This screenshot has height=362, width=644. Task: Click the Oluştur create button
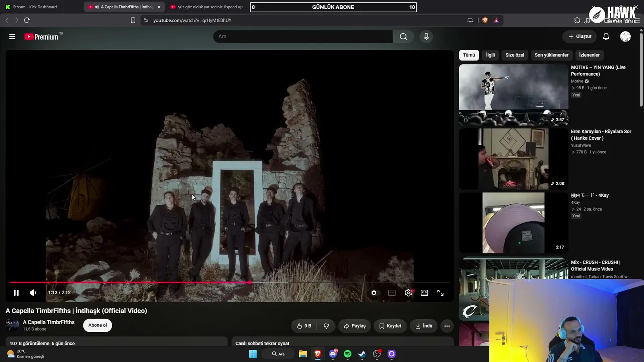(x=580, y=37)
